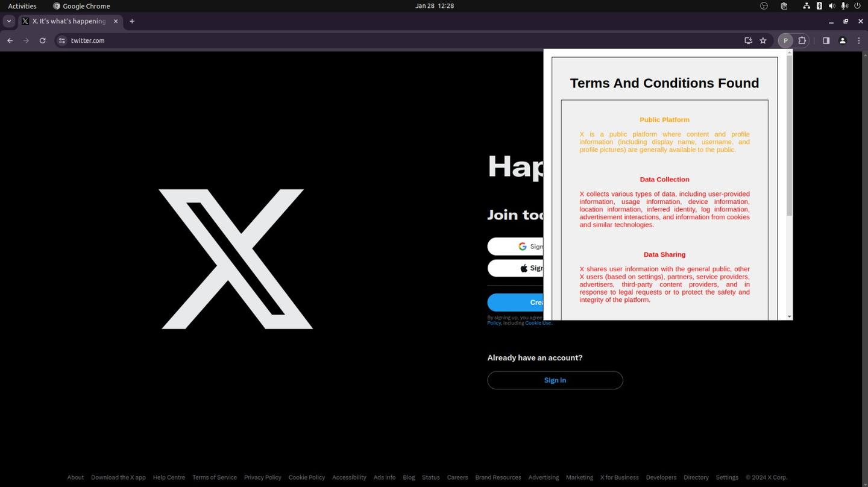Click the 'Data Sharing' section heading
This screenshot has height=487, width=868.
665,255
